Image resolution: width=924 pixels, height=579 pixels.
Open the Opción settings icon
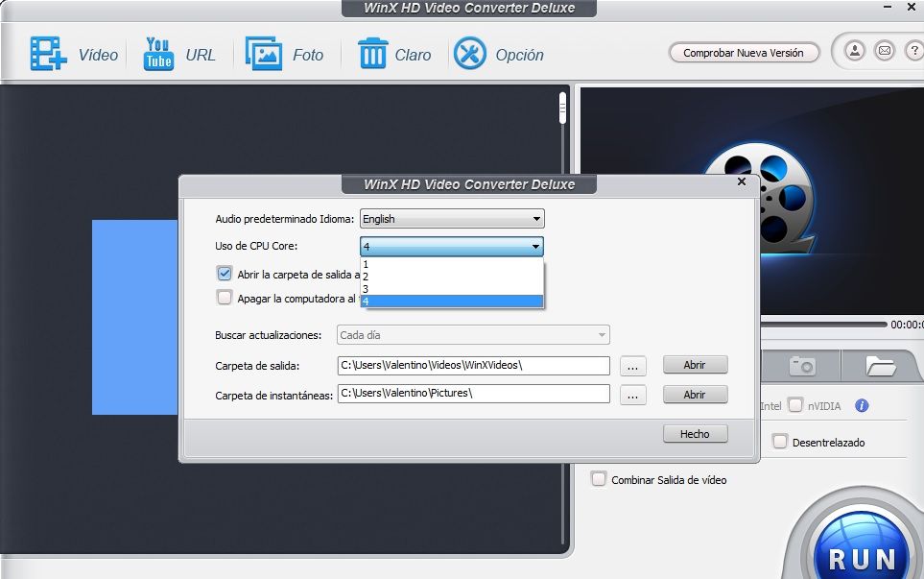(470, 54)
